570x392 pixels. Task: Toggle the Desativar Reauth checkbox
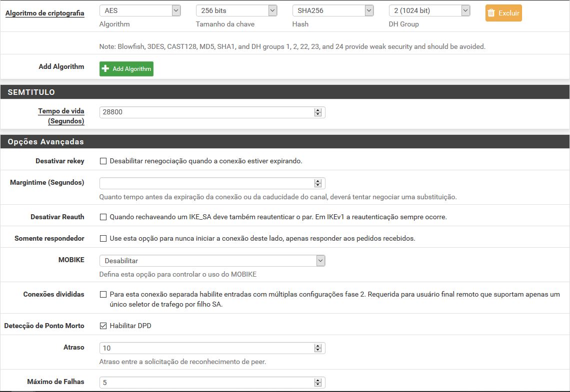[x=103, y=217]
